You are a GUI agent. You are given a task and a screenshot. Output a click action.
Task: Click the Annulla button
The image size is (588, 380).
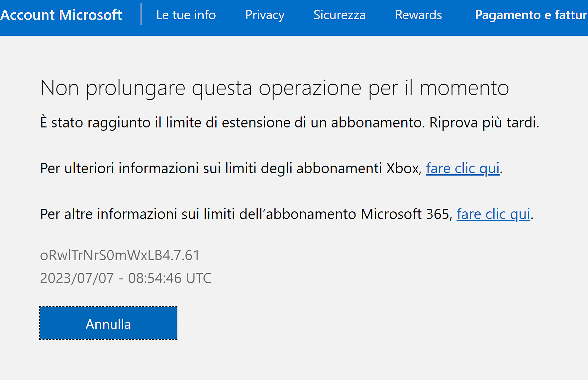(x=108, y=323)
